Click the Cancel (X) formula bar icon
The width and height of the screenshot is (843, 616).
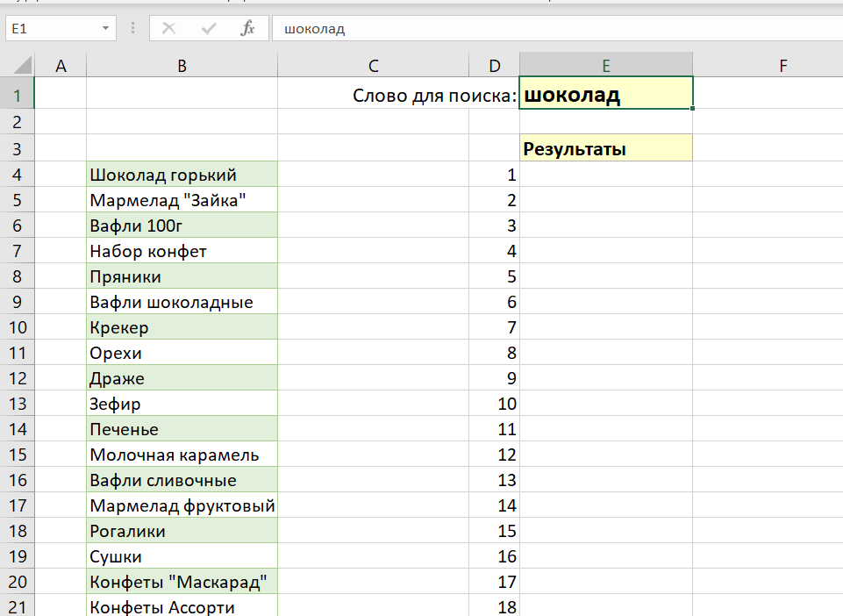(x=169, y=29)
